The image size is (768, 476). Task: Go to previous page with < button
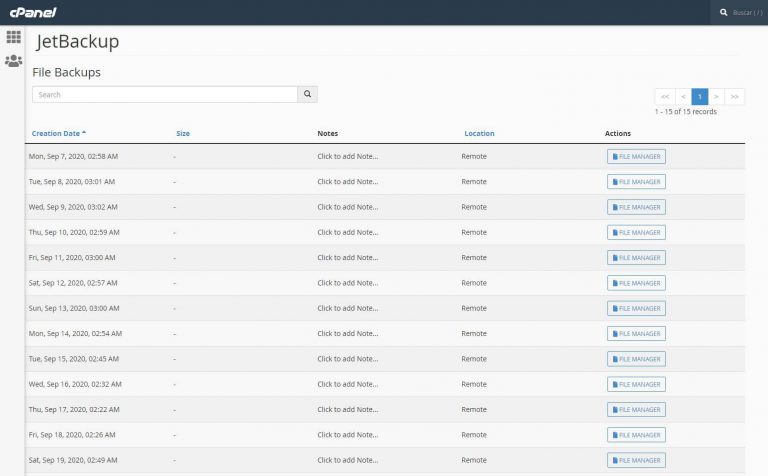tap(682, 96)
